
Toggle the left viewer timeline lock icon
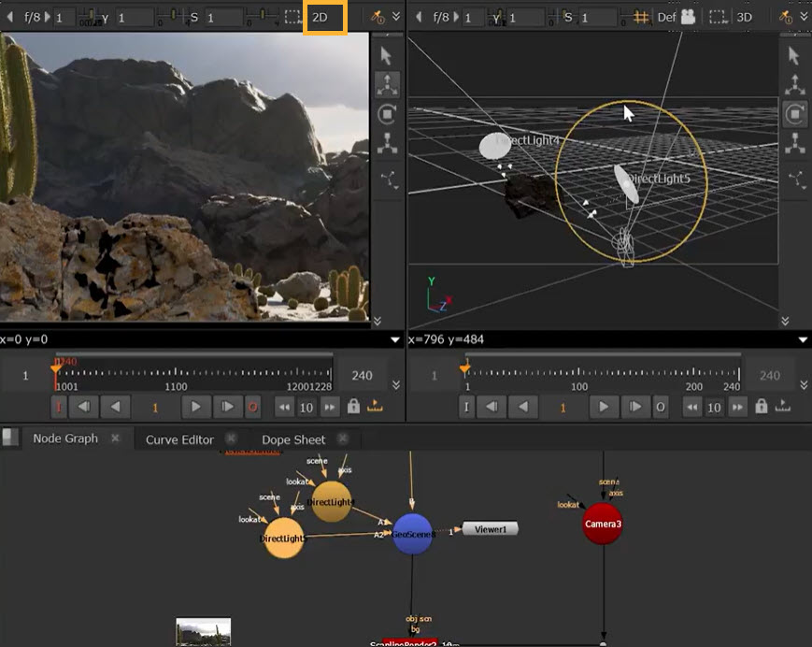(x=353, y=407)
